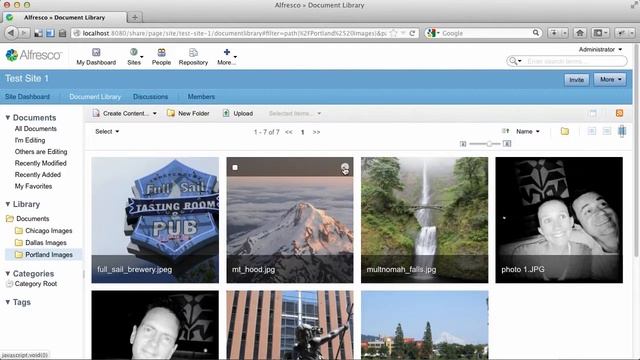Click the RSS feed icon
Screen dimensions: 640x360
click(619, 113)
